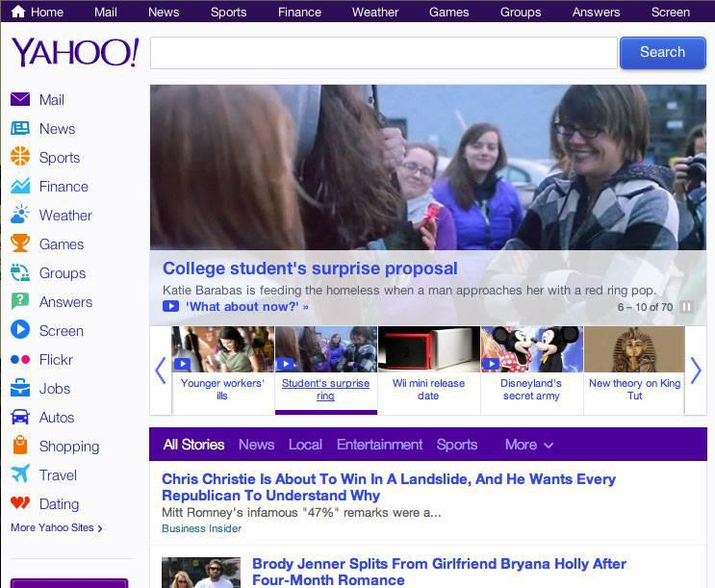Follow the 'What about now?' link
715x588 pixels.
tap(247, 307)
